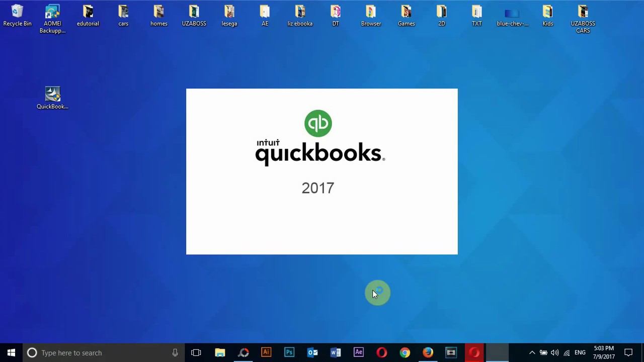Open the calendar from the clock
The width and height of the screenshot is (644, 362).
point(603,352)
